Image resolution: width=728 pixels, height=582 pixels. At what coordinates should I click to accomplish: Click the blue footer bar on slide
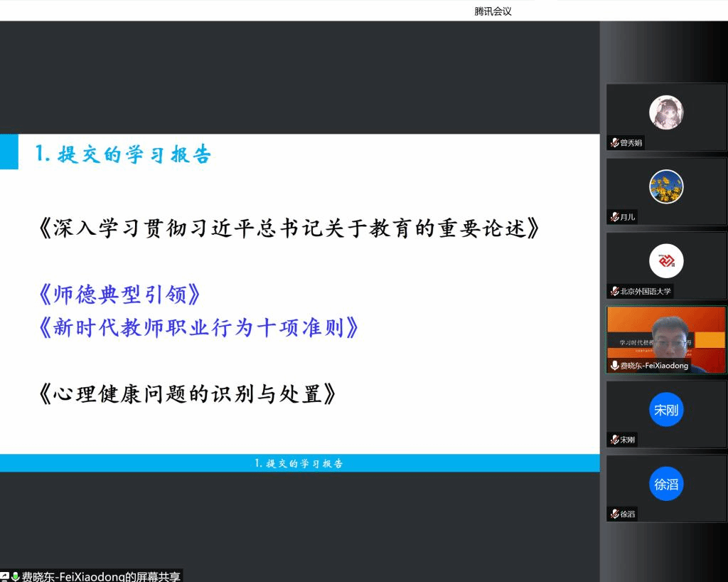tap(299, 463)
